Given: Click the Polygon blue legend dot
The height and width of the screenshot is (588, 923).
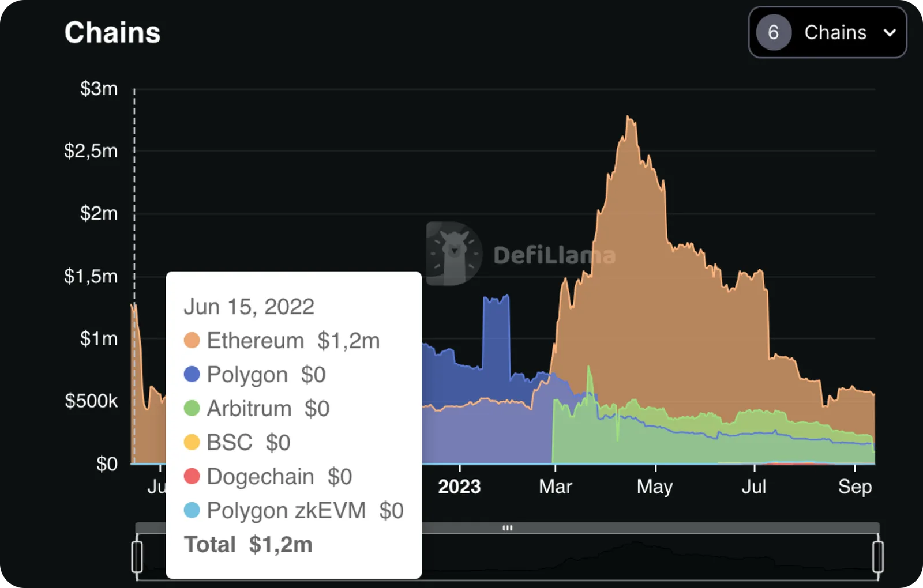Looking at the screenshot, I should (x=192, y=374).
